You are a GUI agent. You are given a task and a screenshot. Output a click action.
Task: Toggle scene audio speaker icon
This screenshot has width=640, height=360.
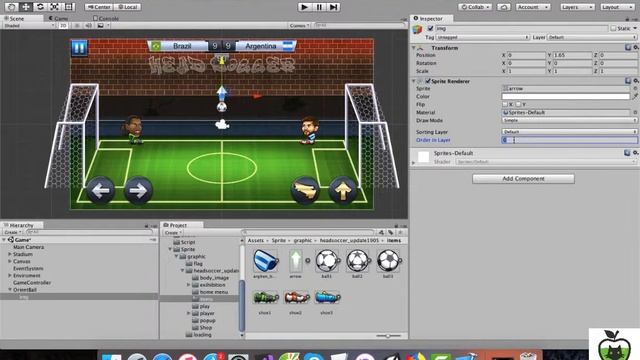[89, 25]
